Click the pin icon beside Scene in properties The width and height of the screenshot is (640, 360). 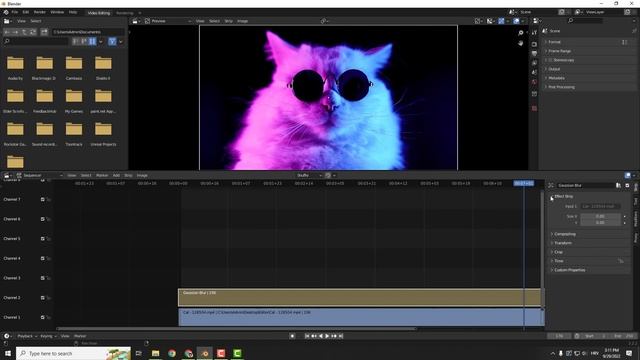(x=634, y=31)
